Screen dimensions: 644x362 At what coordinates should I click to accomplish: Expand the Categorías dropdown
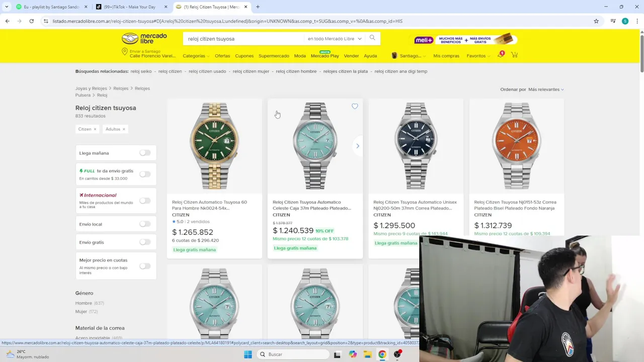point(196,56)
